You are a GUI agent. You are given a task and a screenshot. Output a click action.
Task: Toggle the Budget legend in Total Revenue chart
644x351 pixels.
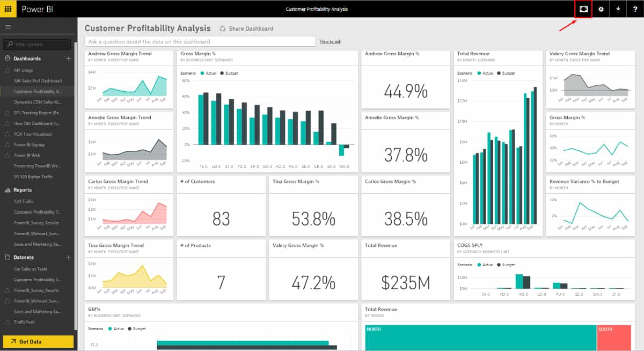(x=507, y=72)
